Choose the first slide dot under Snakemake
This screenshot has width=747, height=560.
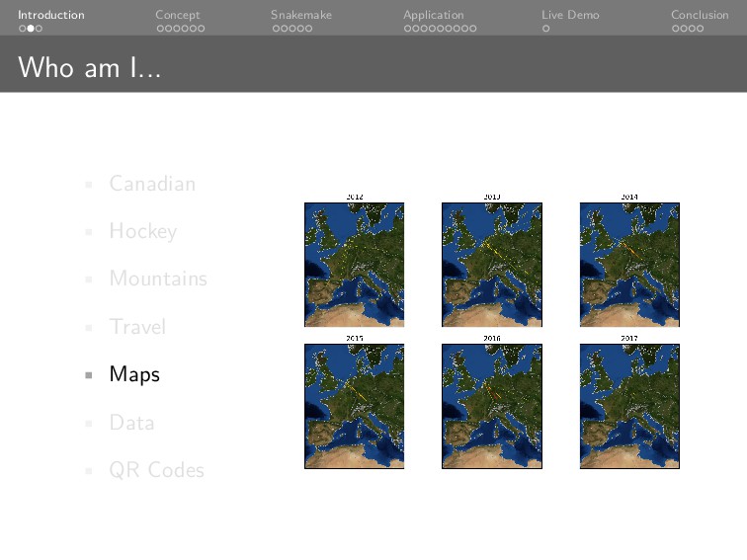point(276,29)
